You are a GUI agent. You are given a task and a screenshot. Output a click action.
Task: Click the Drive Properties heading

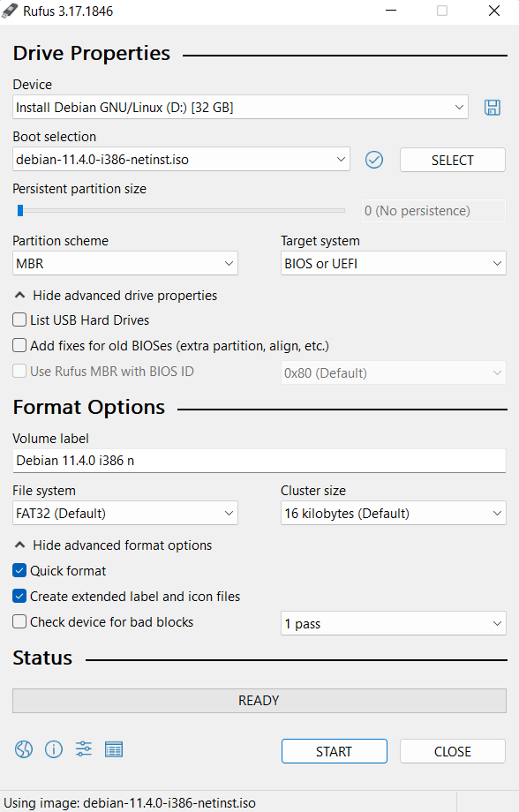(92, 53)
